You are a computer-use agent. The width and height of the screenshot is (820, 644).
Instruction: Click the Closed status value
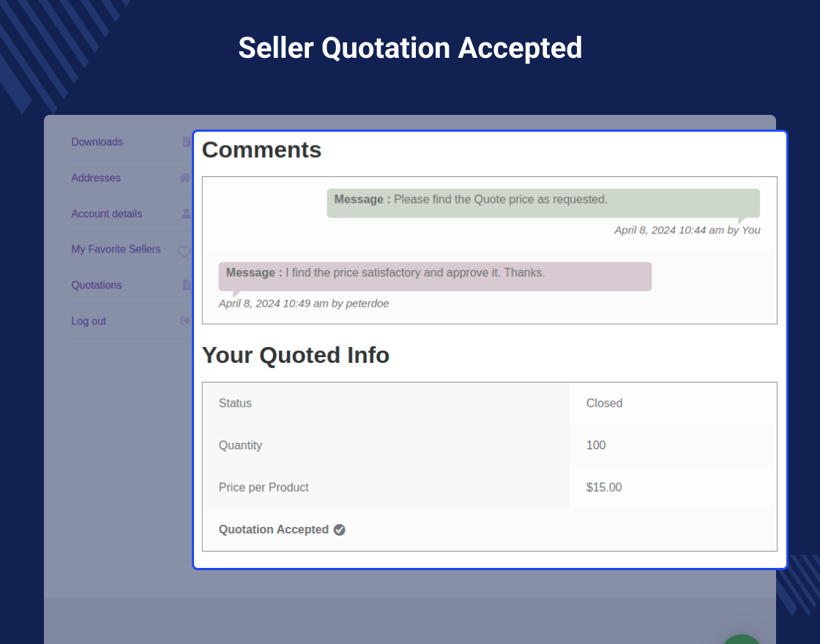click(604, 403)
